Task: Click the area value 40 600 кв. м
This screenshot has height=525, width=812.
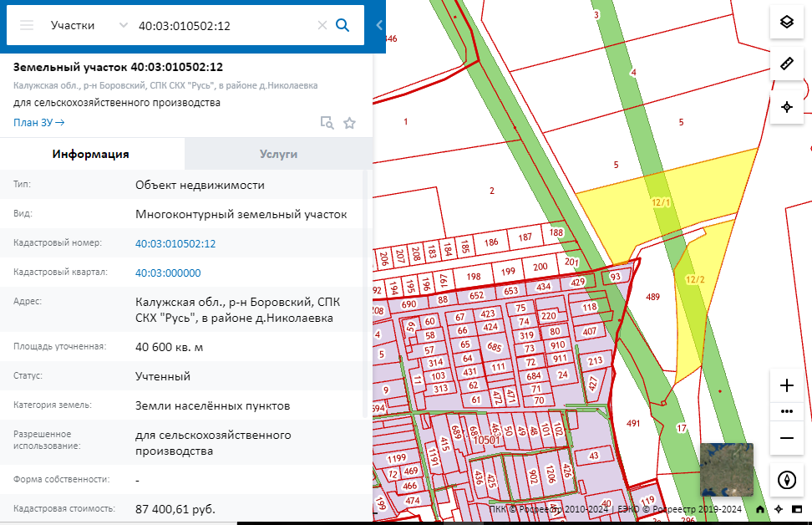Action: 169,347
